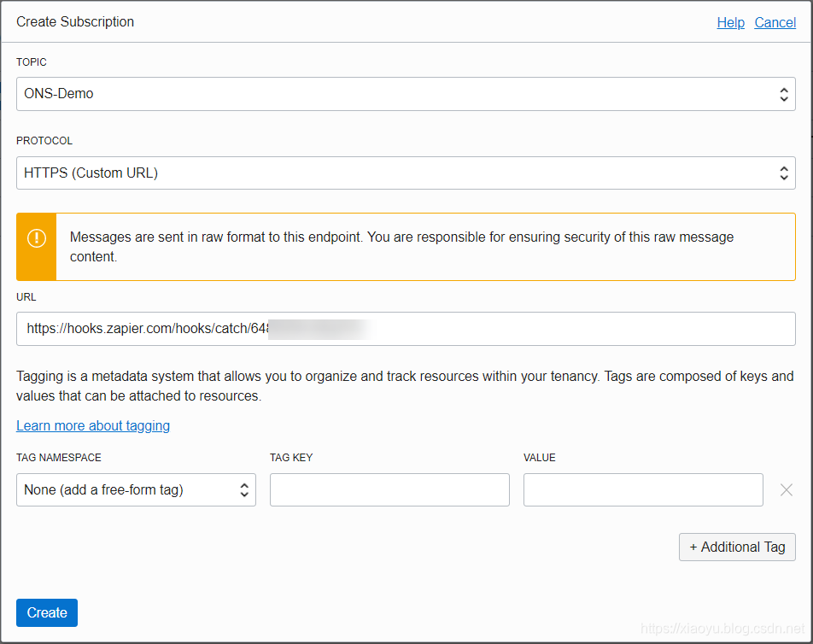Click into the tag Value field
The height and width of the screenshot is (644, 813).
pos(643,489)
